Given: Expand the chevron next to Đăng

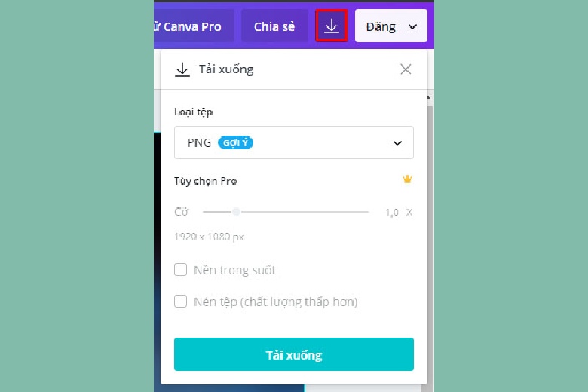Looking at the screenshot, I should pos(412,26).
